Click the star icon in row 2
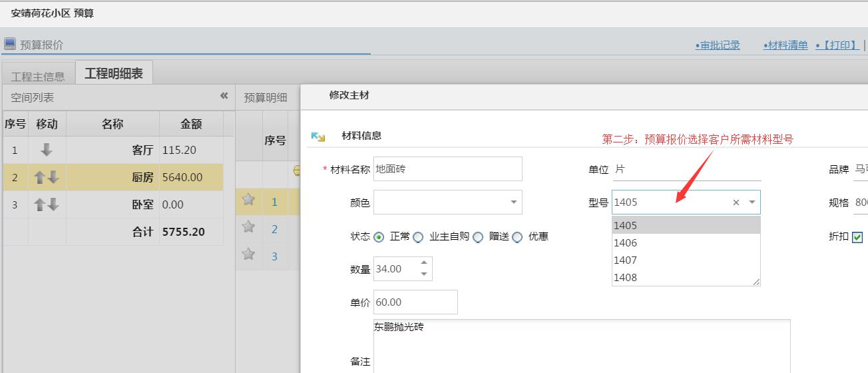868x373 pixels. tap(249, 227)
